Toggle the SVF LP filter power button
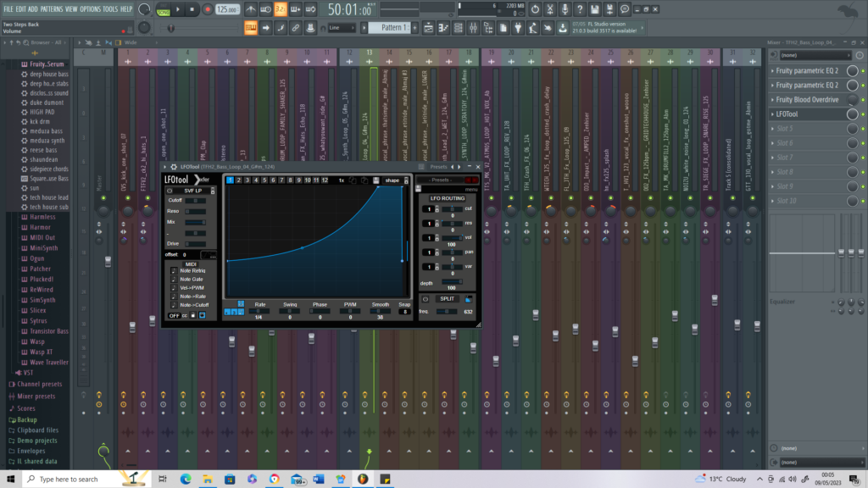 [170, 191]
